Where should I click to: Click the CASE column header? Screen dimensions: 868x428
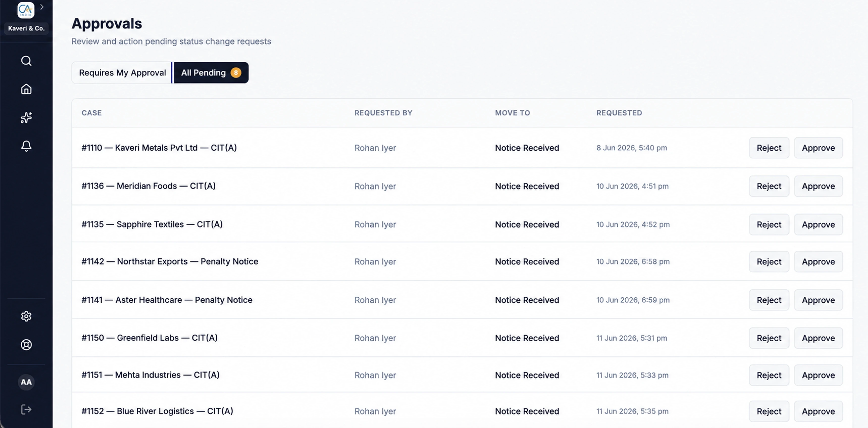point(92,113)
